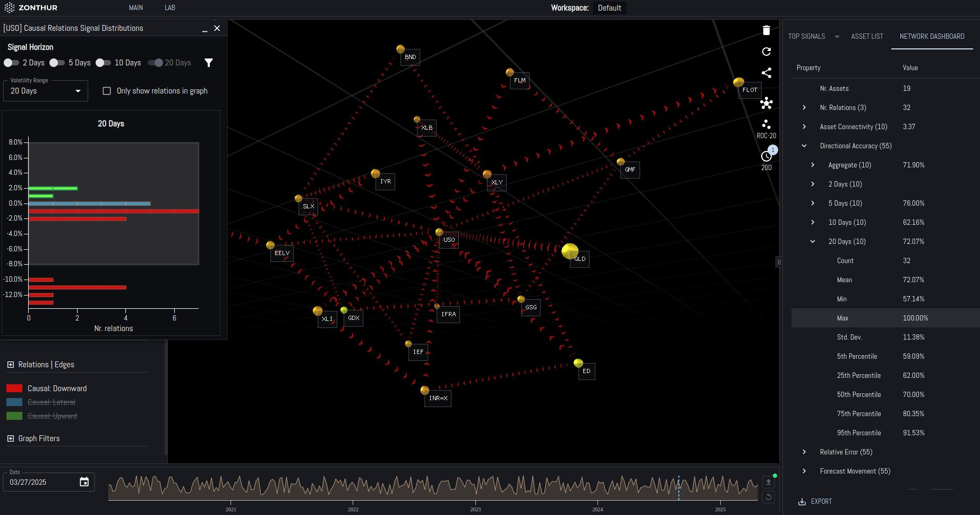Select the GMF node in graph
The width and height of the screenshot is (980, 515).
(x=620, y=162)
